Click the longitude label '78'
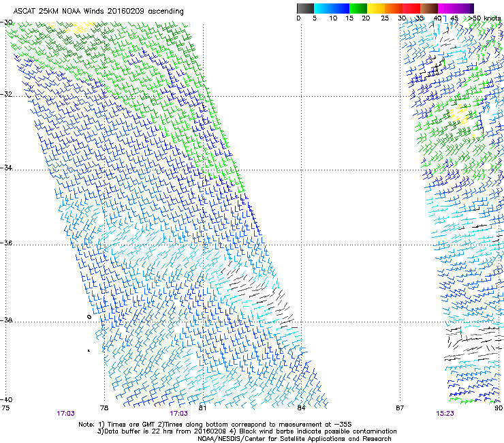This screenshot has height=443, width=504. (x=104, y=408)
